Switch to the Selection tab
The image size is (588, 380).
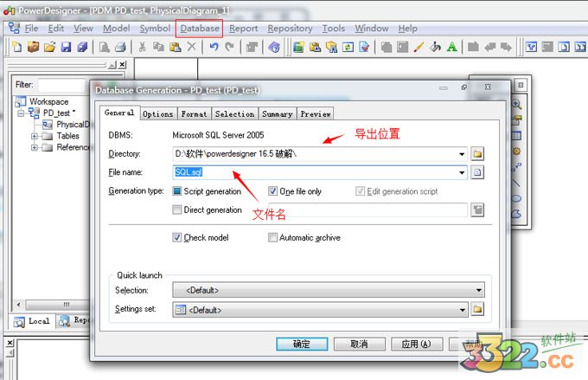[234, 113]
